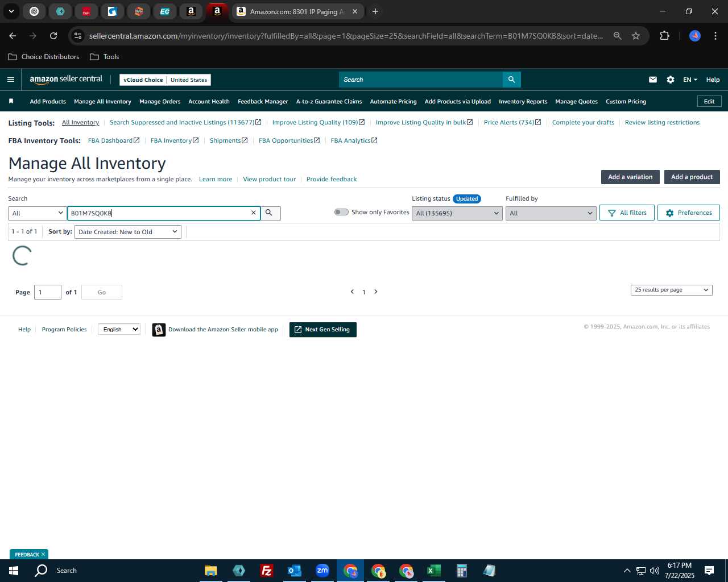
Task: View site information icon in address bar
Action: click(x=78, y=36)
